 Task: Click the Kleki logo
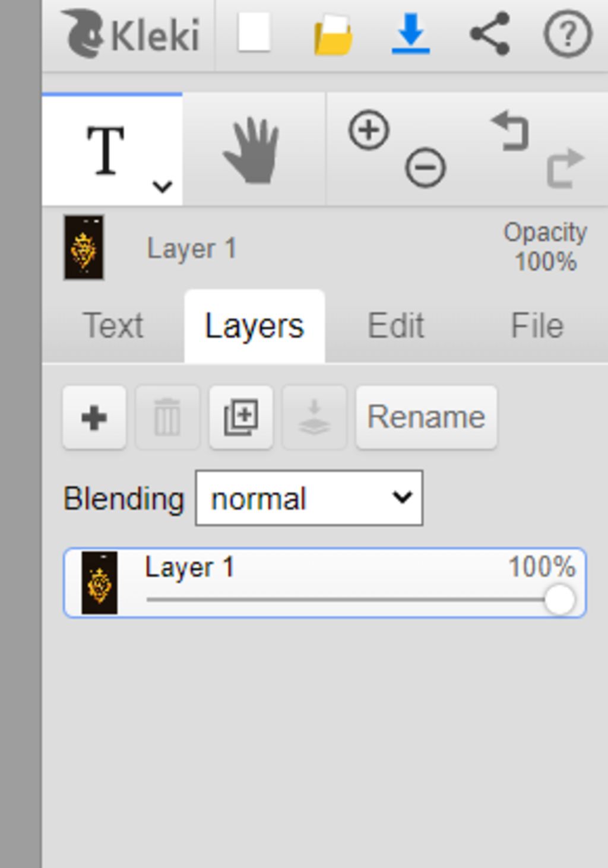coord(129,34)
